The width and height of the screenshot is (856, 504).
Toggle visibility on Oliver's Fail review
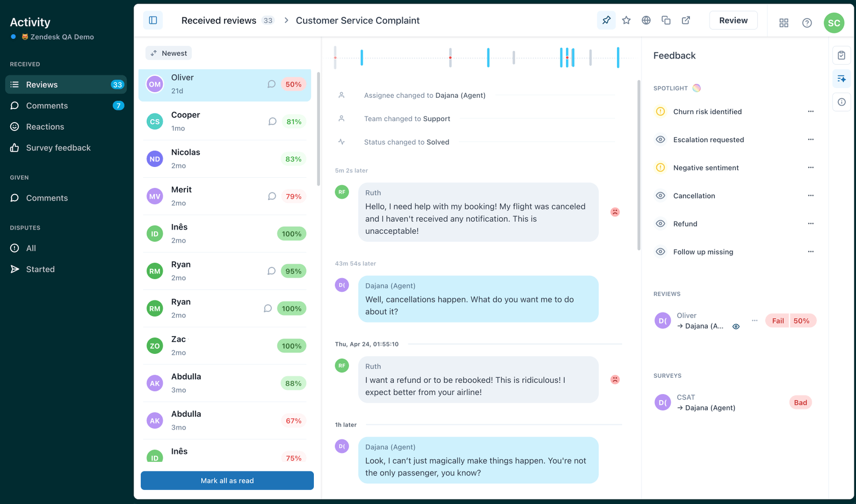736,326
